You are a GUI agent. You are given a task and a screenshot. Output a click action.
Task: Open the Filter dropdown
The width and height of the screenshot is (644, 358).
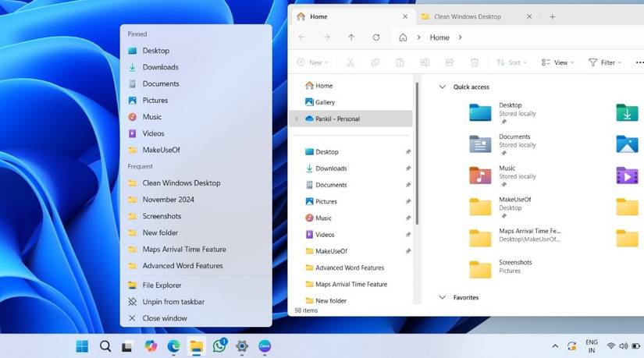[x=605, y=62]
